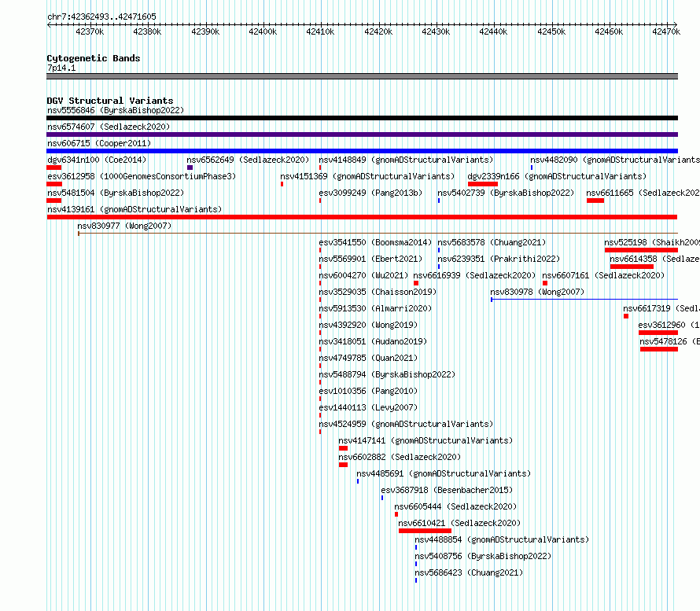Click the red bar under nsv6610421
The height and width of the screenshot is (611, 700).
425,531
